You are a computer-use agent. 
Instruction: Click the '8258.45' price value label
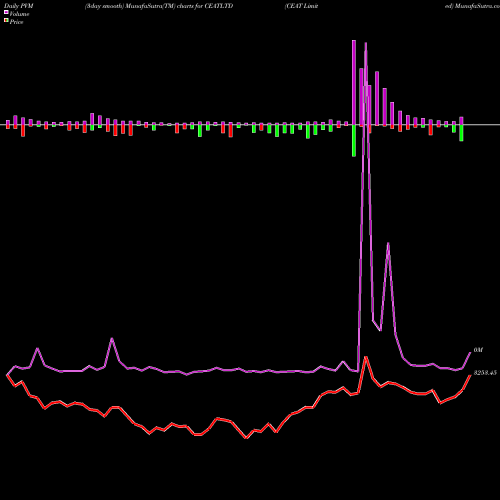[485, 373]
